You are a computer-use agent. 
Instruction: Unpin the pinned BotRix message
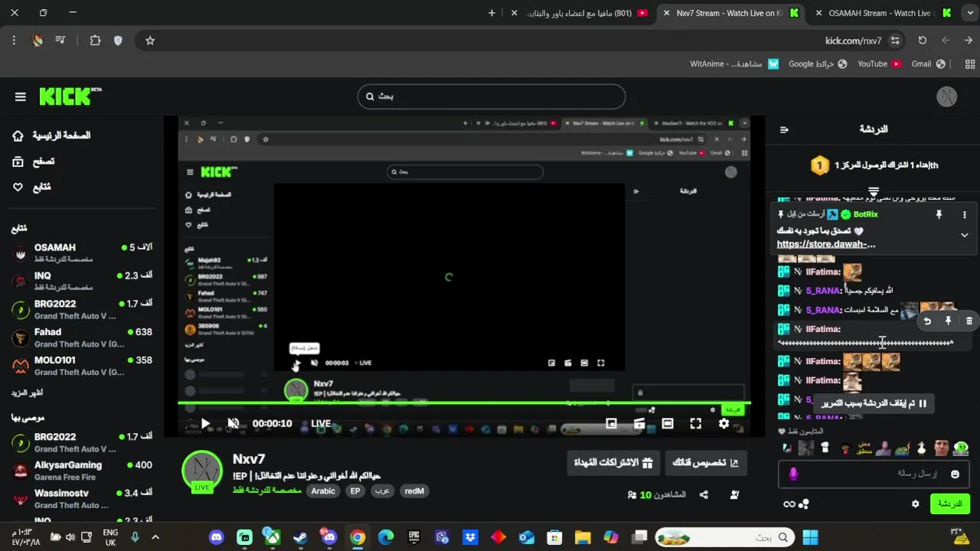point(938,215)
